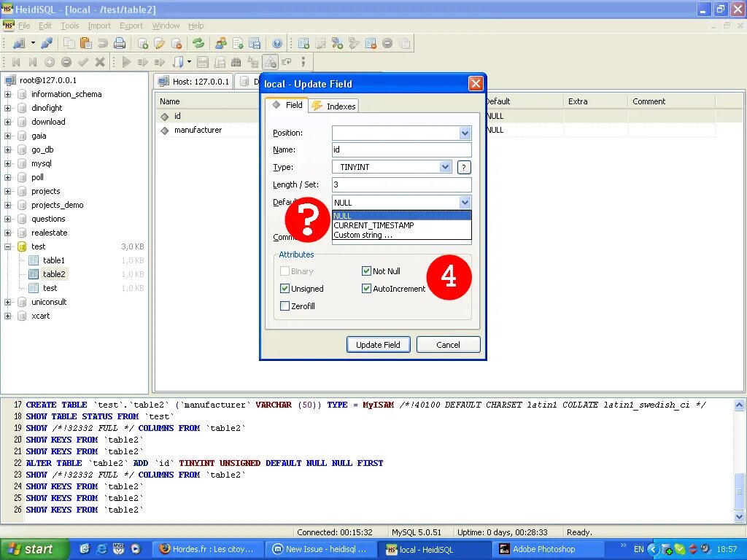Switch to the Indexes tab
Screen dimensions: 747x560
click(334, 106)
